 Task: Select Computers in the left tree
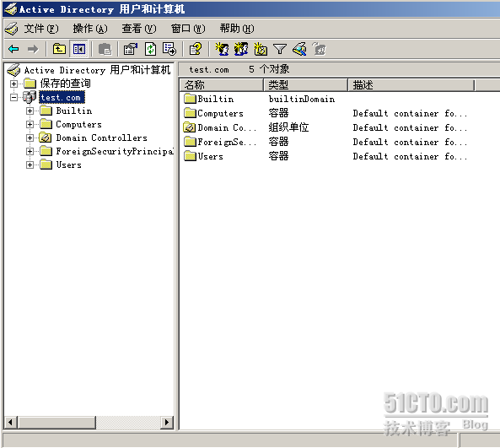78,124
